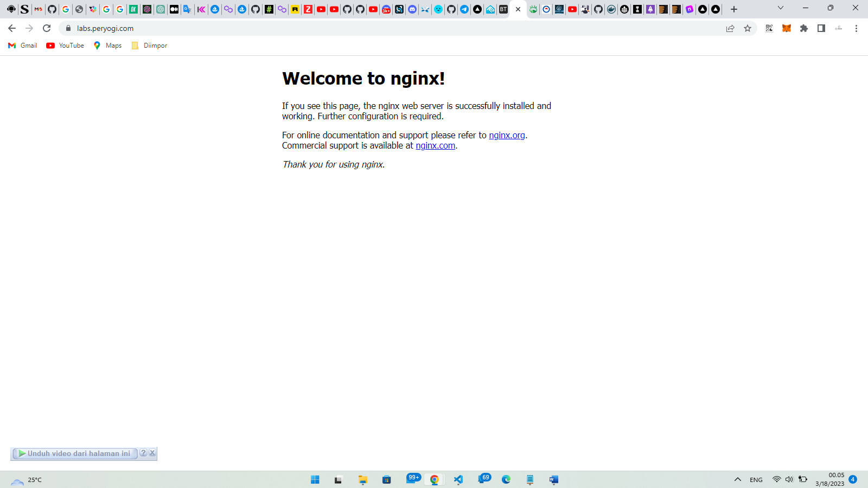Switch to the green OK favicon tab
The image size is (868, 488).
(x=133, y=9)
